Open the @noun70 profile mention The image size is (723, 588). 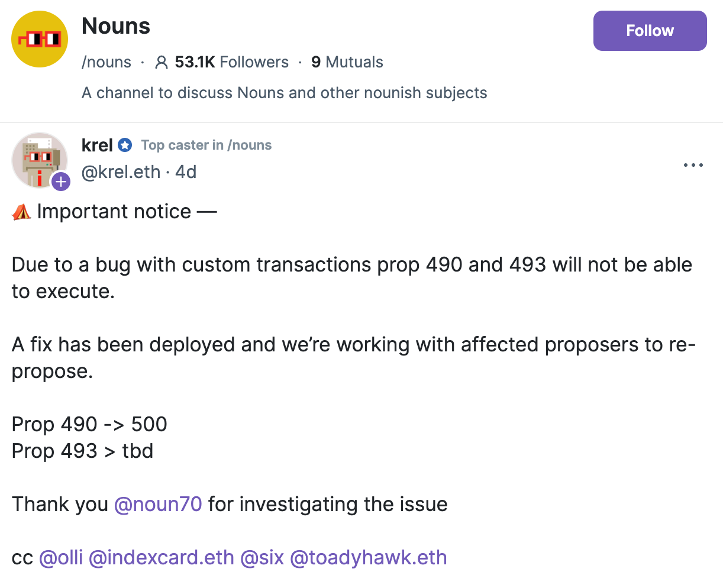158,504
